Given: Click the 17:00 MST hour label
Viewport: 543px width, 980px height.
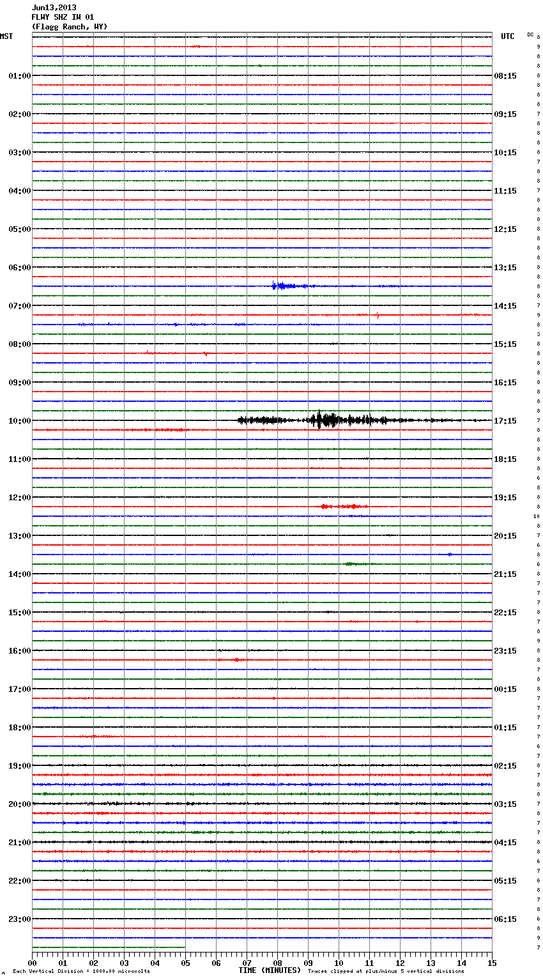Looking at the screenshot, I should pyautogui.click(x=19, y=689).
